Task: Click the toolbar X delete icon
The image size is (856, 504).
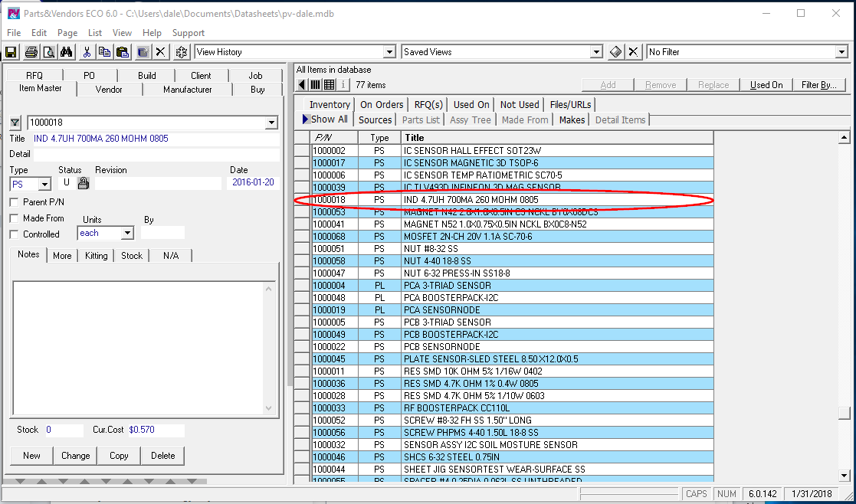Action: 160,52
